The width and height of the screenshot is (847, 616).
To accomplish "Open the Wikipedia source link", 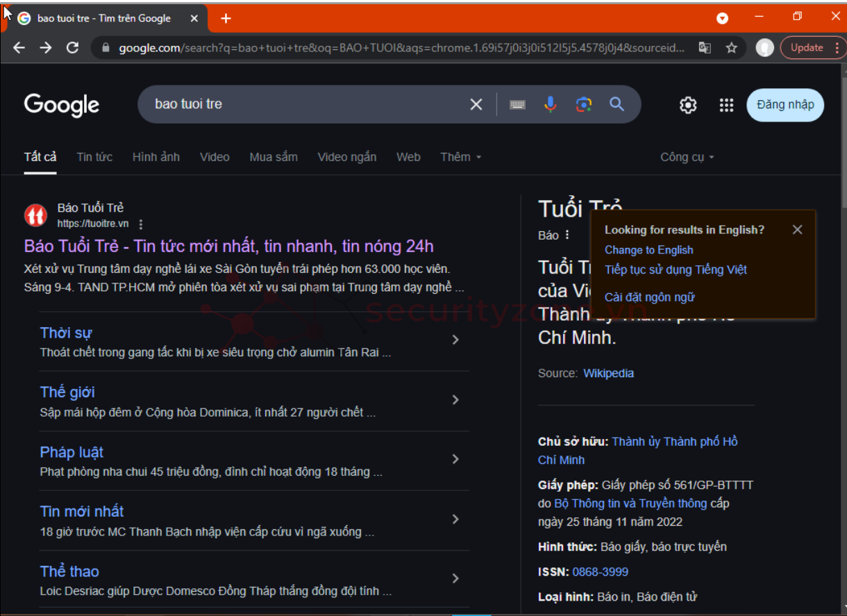I will [x=608, y=373].
